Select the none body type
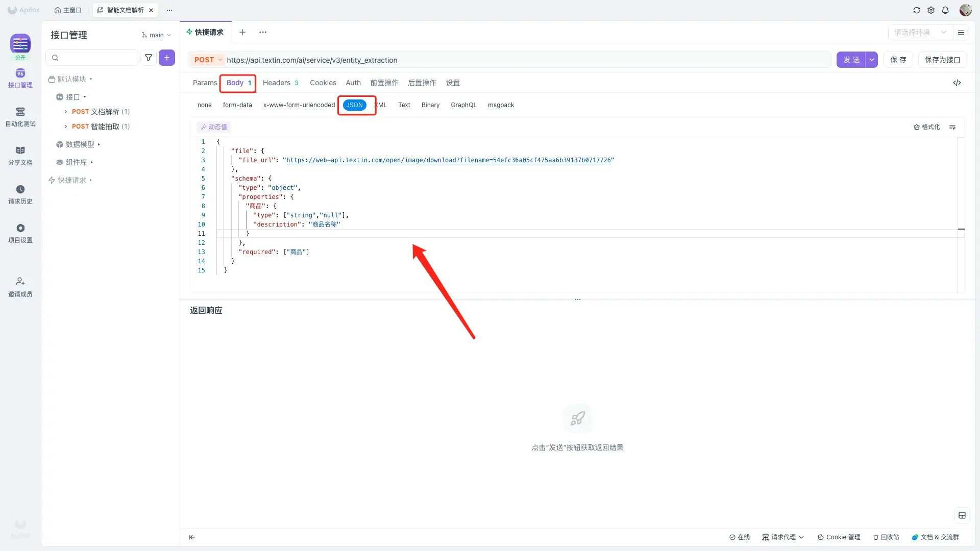The height and width of the screenshot is (551, 980). click(x=204, y=105)
